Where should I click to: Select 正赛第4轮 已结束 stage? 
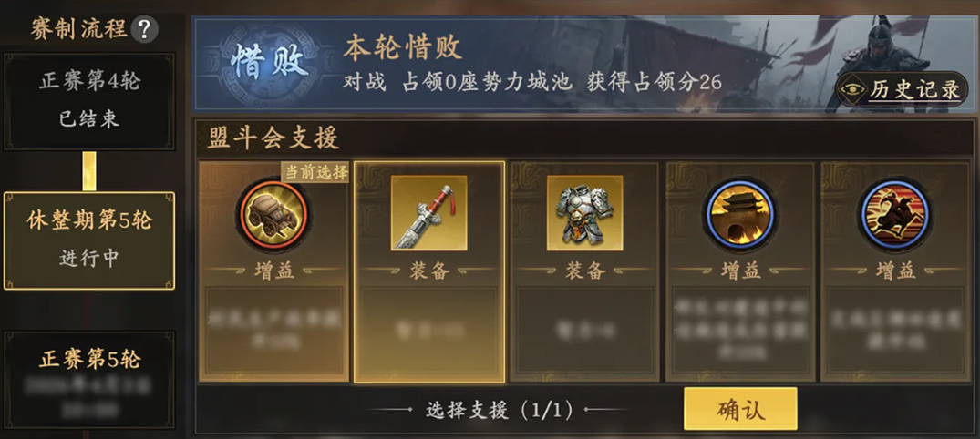[89, 101]
